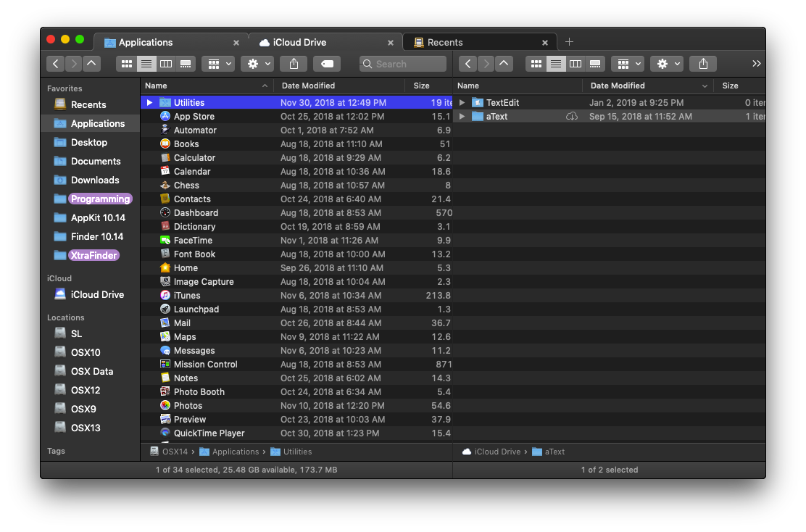Show more toolbar items via overflow chevron
The image size is (806, 532).
pos(756,64)
